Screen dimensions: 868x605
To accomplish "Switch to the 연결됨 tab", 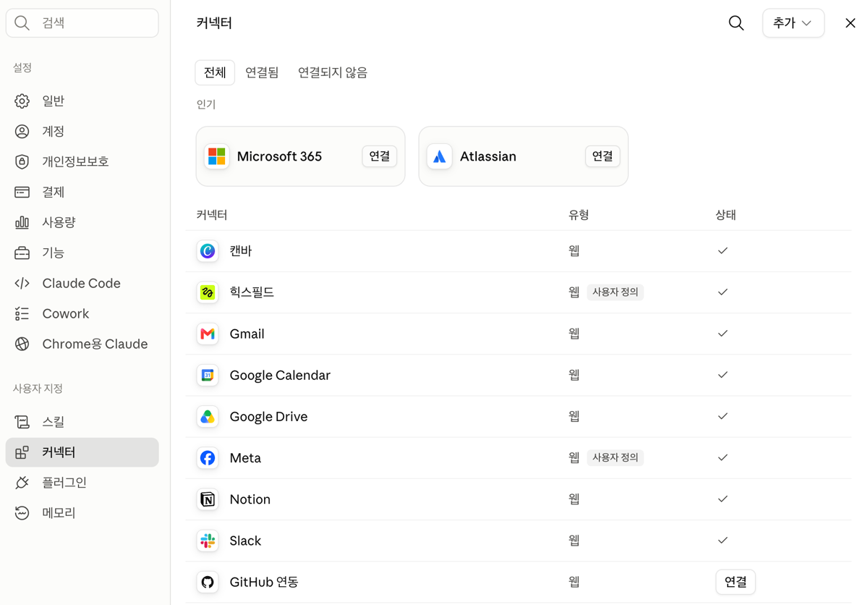I will (x=262, y=72).
